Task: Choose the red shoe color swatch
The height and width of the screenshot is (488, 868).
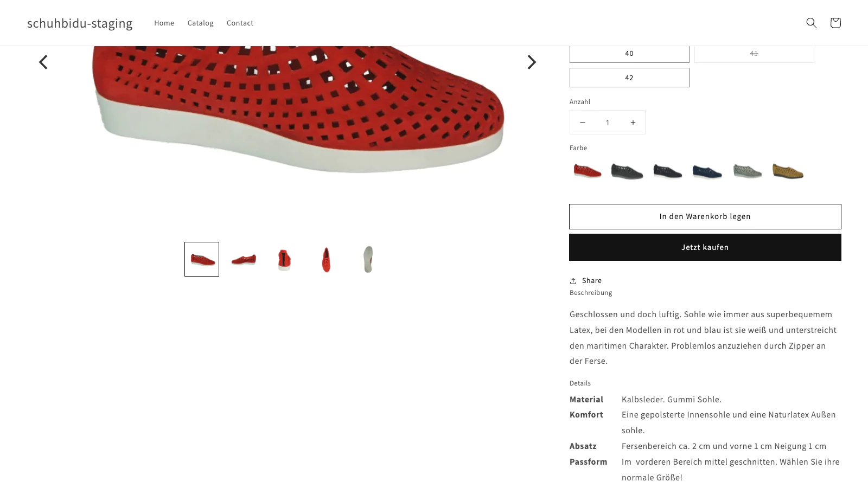Action: [588, 171]
